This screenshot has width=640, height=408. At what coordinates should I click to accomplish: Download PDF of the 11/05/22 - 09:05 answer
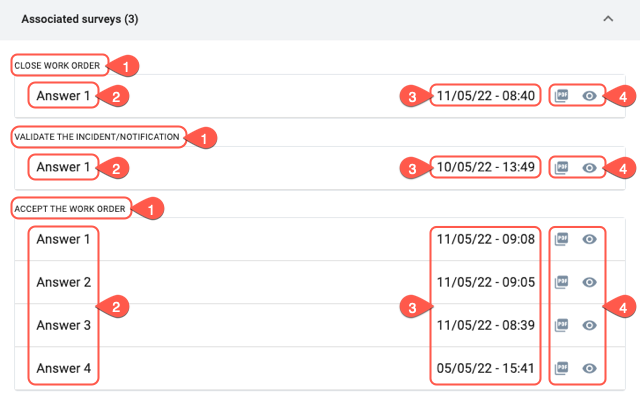coord(561,282)
